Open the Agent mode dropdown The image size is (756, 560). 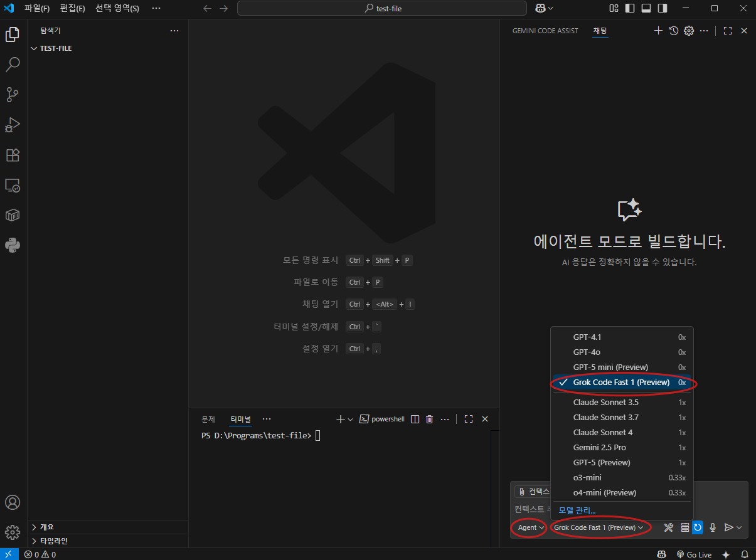click(531, 527)
